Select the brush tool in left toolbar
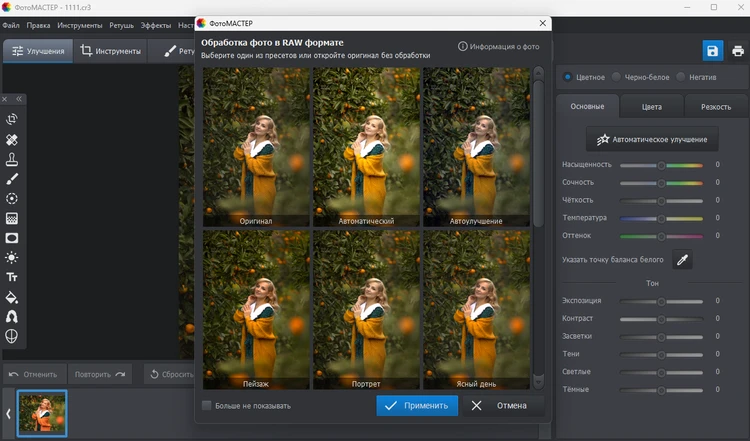750x441 pixels. (x=12, y=179)
